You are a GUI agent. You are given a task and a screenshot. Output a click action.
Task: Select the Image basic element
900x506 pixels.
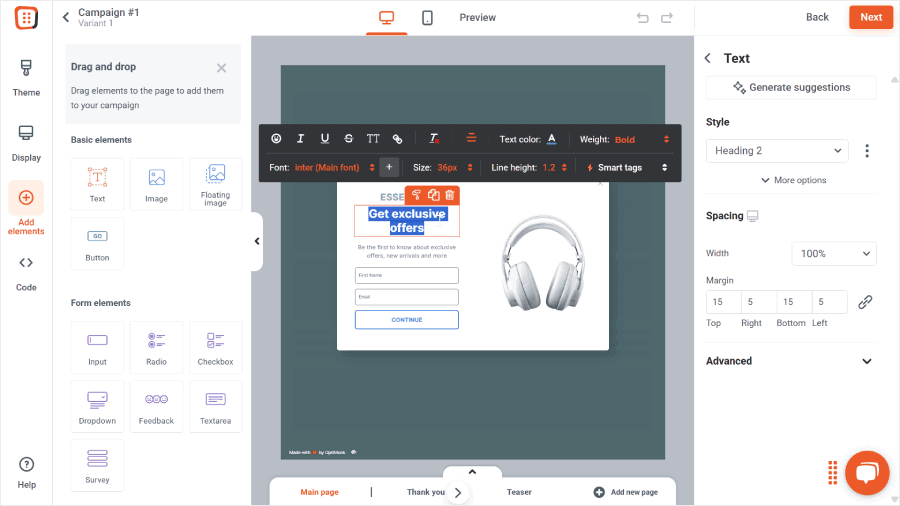coord(156,184)
